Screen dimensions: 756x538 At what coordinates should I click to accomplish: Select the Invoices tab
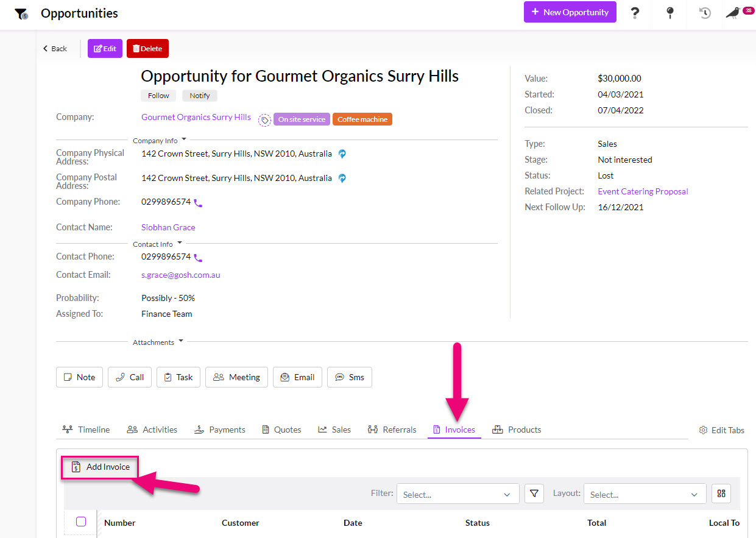pos(454,430)
